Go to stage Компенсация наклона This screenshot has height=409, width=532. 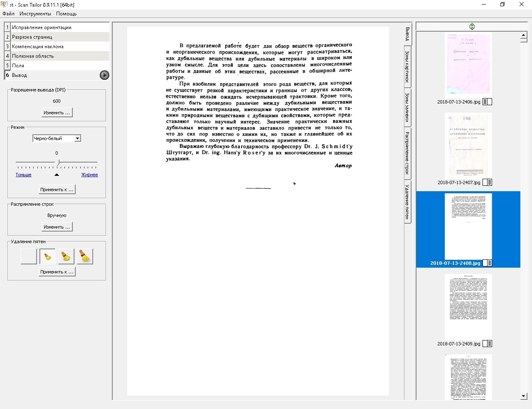[x=57, y=47]
